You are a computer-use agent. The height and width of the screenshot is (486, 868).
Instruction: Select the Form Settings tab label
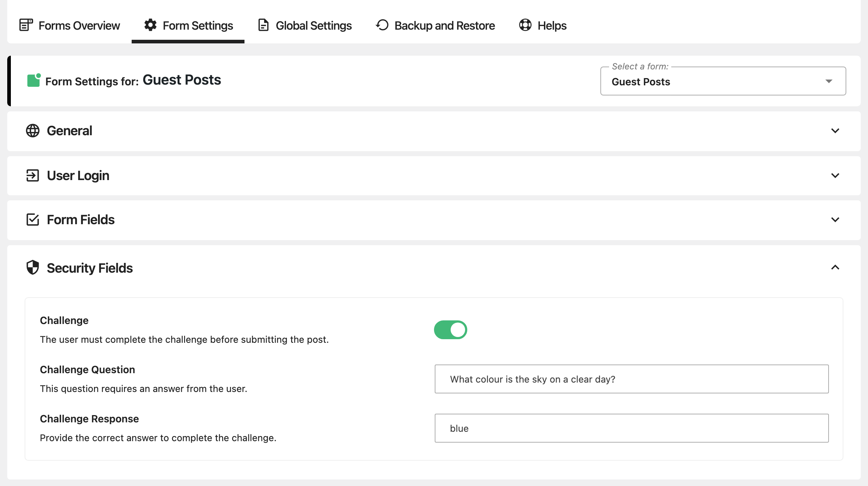(x=198, y=26)
